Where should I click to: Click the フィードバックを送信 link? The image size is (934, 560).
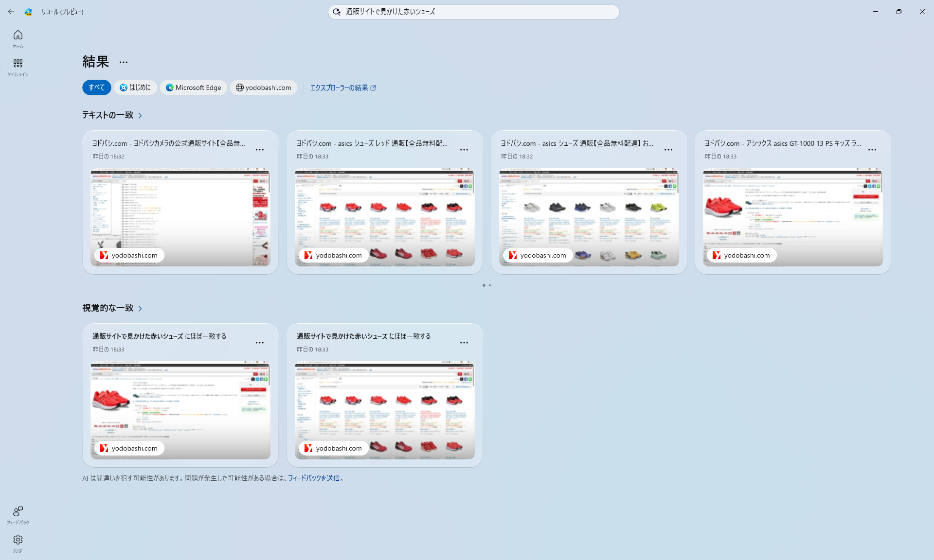(314, 478)
